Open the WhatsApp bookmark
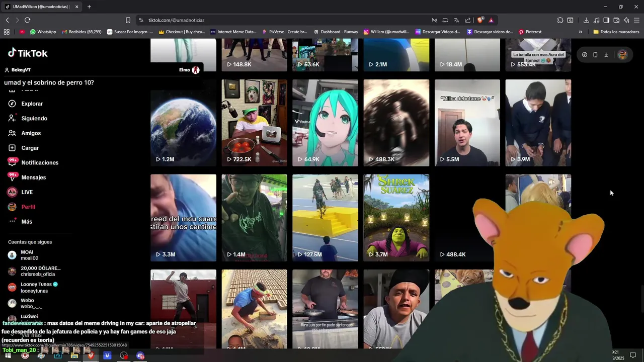Screen dimensions: 644x362 pos(43,32)
